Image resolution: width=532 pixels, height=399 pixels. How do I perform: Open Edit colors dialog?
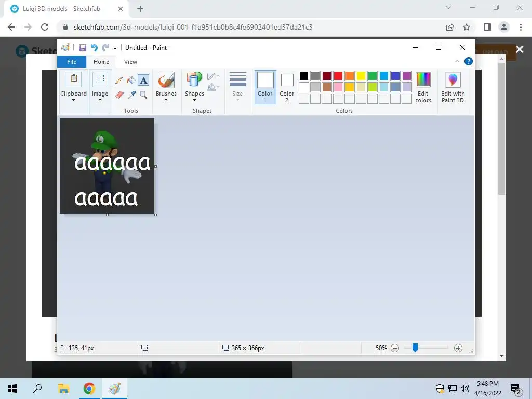coord(423,87)
